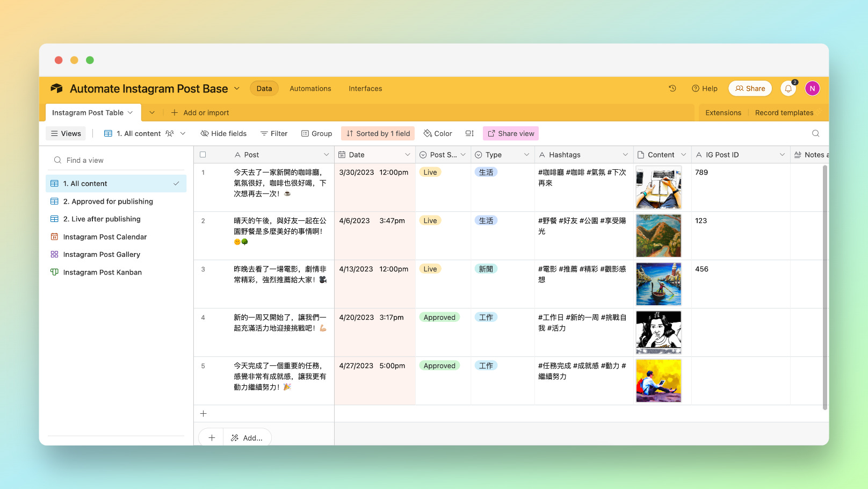This screenshot has width=868, height=489.
Task: Open Record templates
Action: coord(784,112)
